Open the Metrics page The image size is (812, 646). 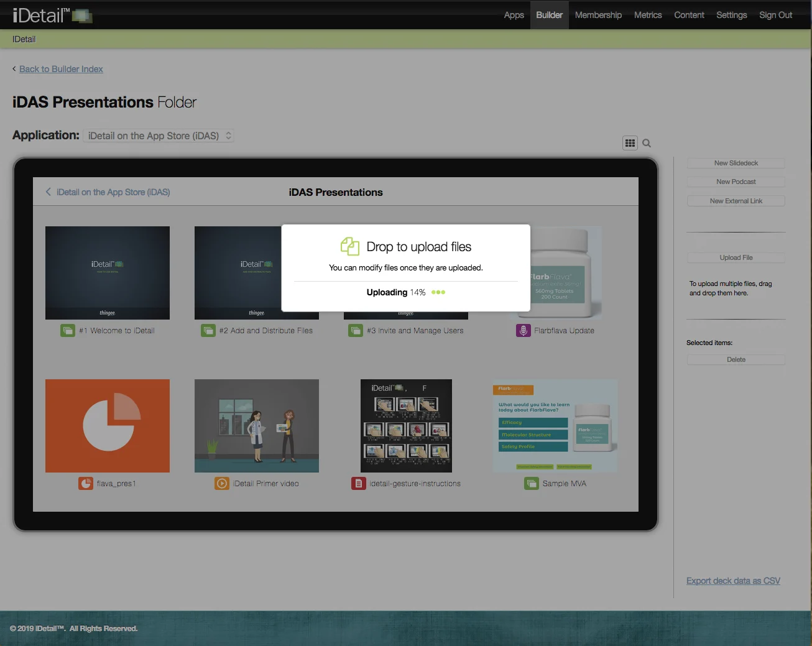(x=648, y=15)
